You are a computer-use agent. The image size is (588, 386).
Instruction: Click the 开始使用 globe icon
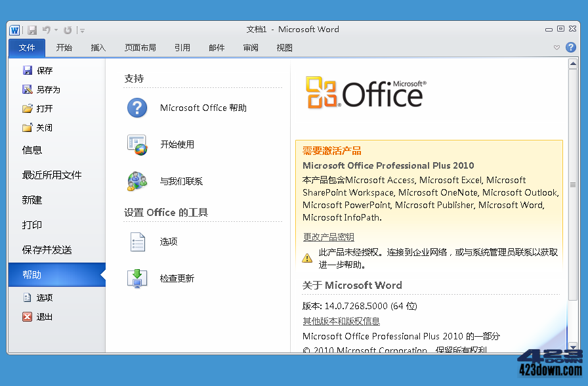[x=137, y=145]
